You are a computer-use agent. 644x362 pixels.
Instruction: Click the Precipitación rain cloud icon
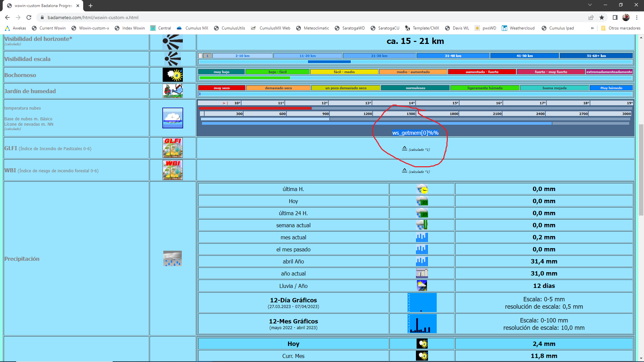coord(172,258)
